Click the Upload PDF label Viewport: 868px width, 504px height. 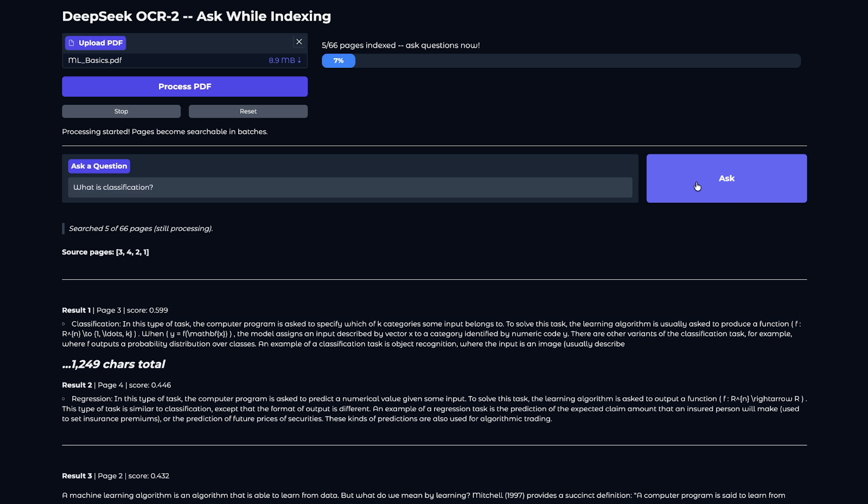coord(100,43)
